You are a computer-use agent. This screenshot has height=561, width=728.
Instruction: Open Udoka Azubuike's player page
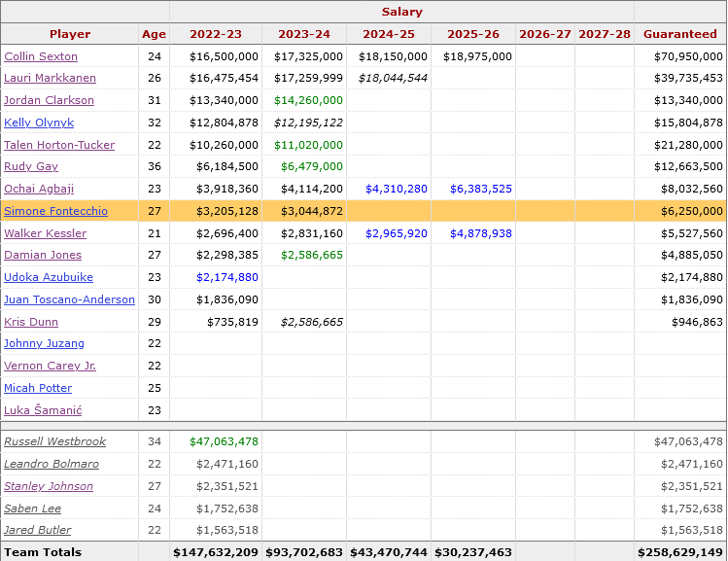click(49, 277)
